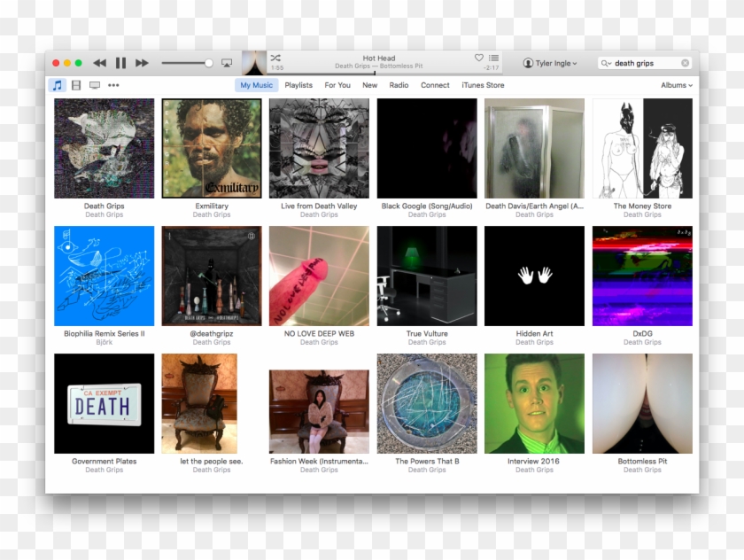
Task: Switch to the Movies library icon
Action: click(x=76, y=85)
